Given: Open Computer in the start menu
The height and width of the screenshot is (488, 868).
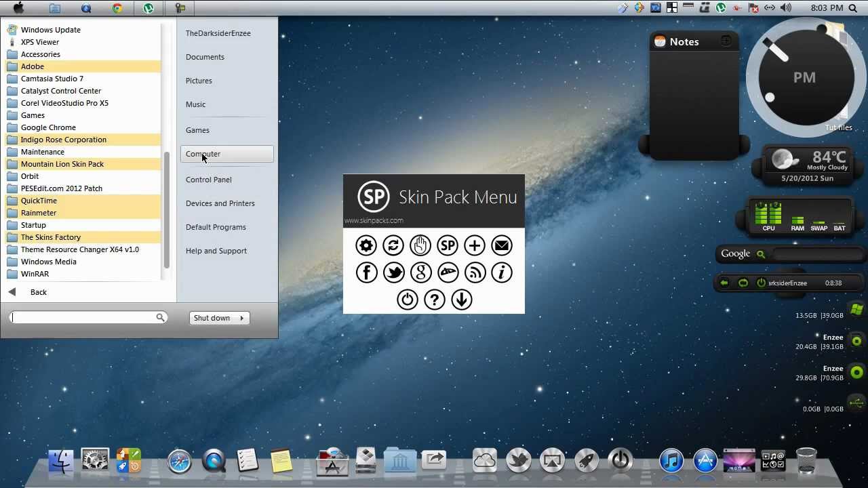Looking at the screenshot, I should 227,154.
